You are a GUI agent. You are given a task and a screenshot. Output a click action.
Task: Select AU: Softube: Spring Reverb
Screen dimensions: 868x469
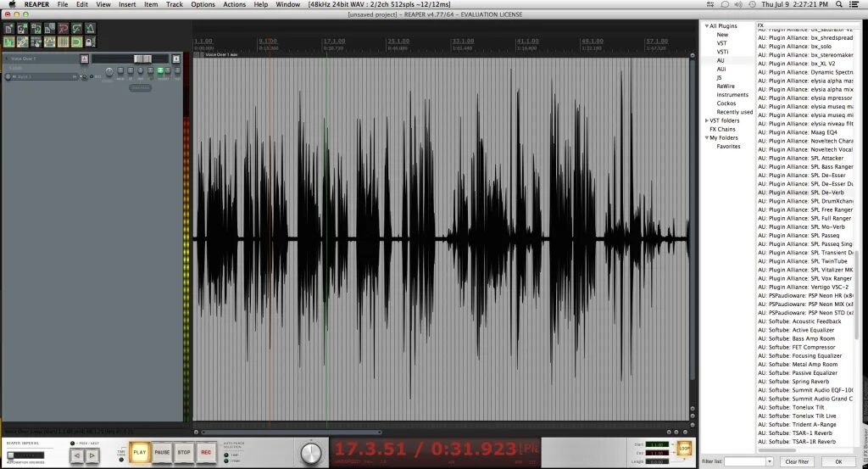[x=793, y=382]
